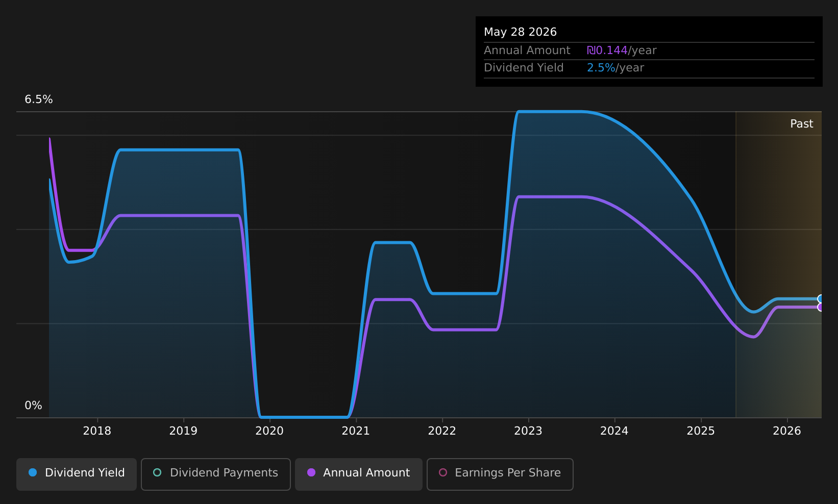Click the 'Dividend Yield' tooltip label
Image resolution: width=838 pixels, height=504 pixels.
[x=524, y=68]
